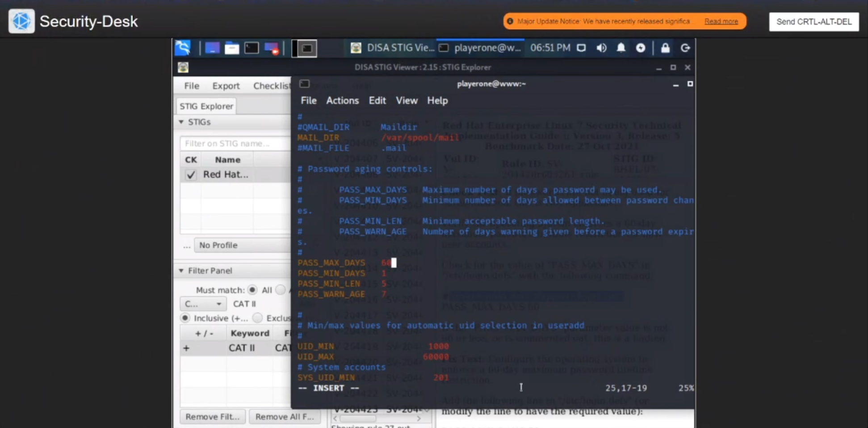Click the Keyword column header

coord(250,333)
